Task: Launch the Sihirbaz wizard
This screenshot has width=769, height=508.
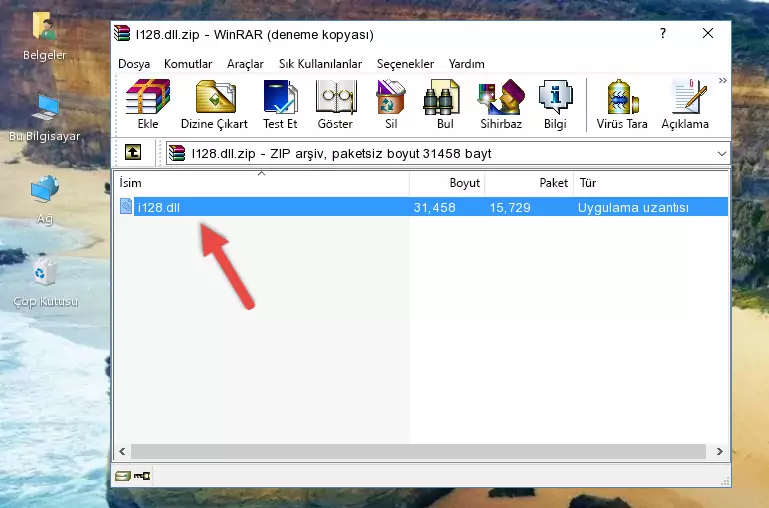Action: click(501, 105)
